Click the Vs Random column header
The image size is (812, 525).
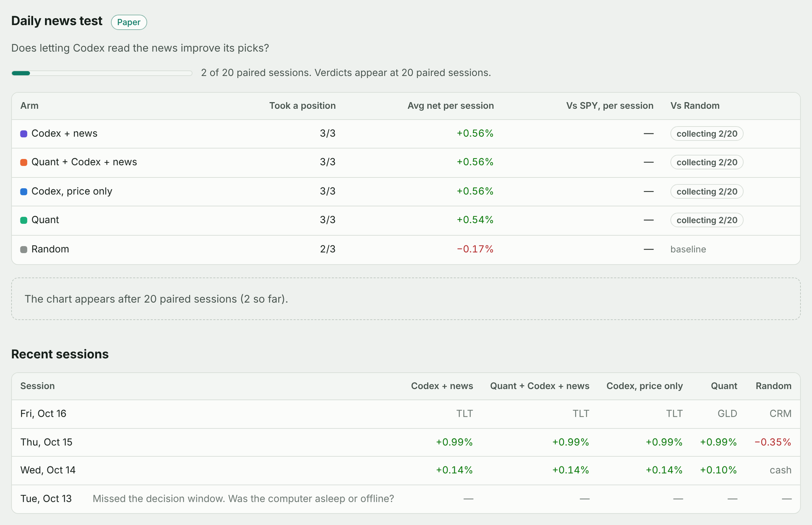pyautogui.click(x=695, y=106)
